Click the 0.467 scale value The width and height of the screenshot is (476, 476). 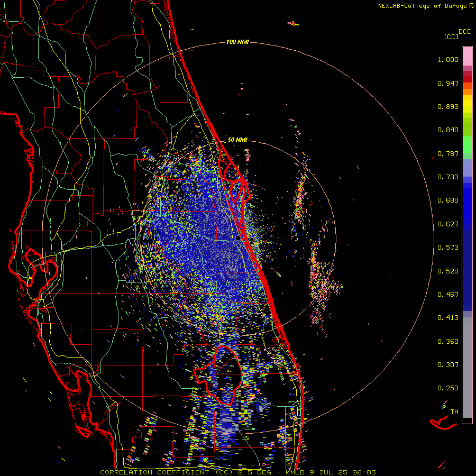point(448,295)
